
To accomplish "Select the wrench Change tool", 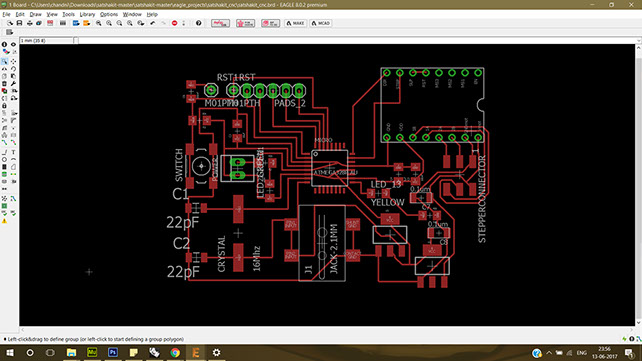I will [14, 83].
